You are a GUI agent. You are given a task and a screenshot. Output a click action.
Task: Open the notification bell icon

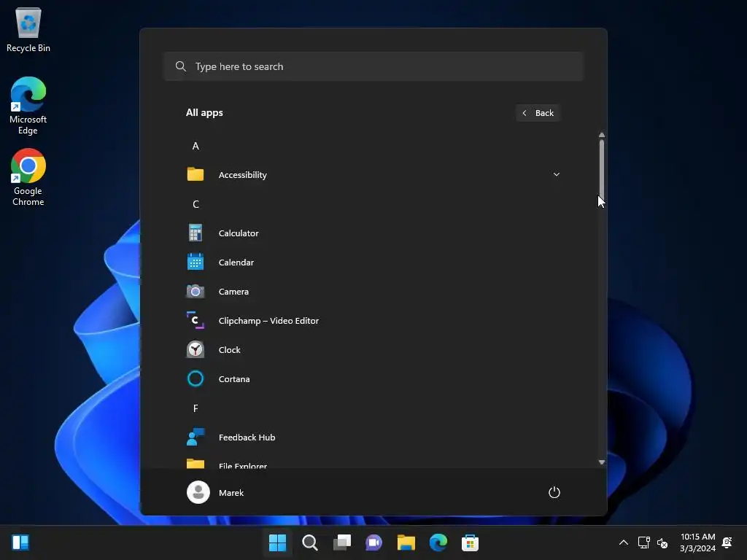point(727,542)
